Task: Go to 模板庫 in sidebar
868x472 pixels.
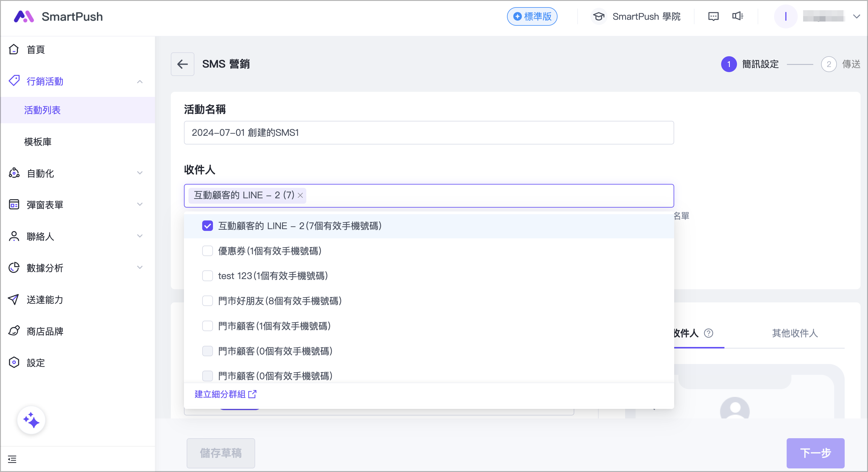Action: (38, 142)
